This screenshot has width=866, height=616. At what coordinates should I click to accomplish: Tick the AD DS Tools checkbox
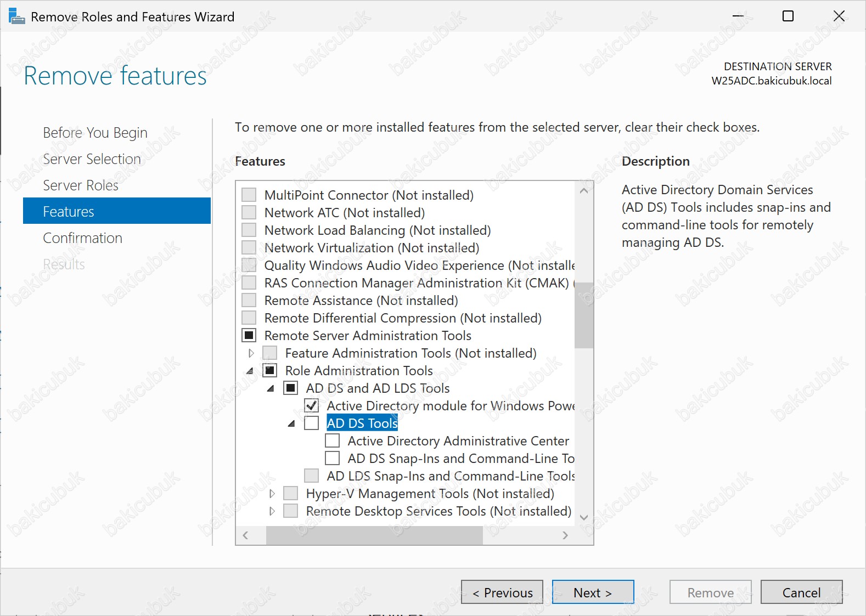[312, 423]
